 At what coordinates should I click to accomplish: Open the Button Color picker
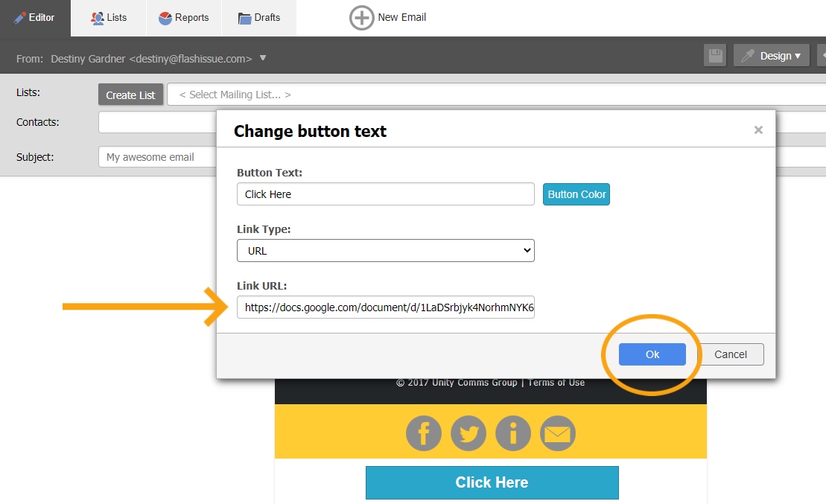576,194
